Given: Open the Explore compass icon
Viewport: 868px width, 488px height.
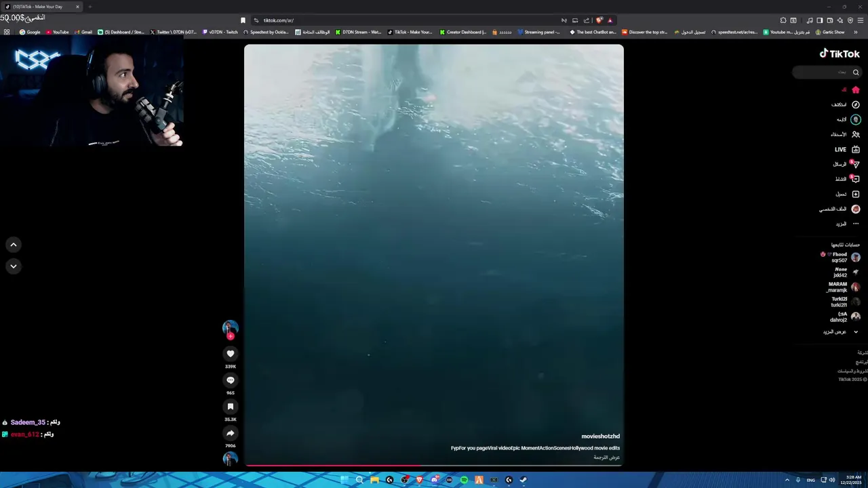Looking at the screenshot, I should tap(856, 104).
